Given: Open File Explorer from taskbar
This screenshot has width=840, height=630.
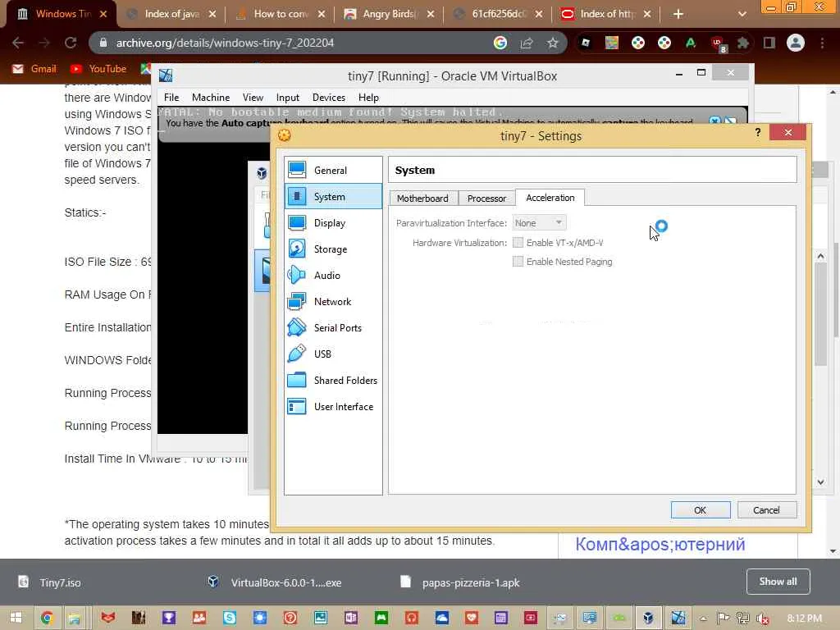Looking at the screenshot, I should click(74, 618).
